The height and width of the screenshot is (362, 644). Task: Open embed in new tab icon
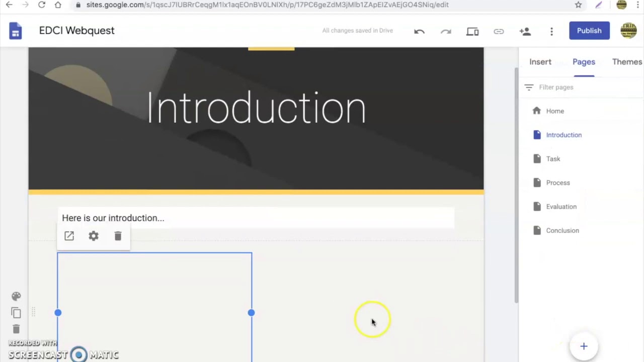pyautogui.click(x=69, y=236)
